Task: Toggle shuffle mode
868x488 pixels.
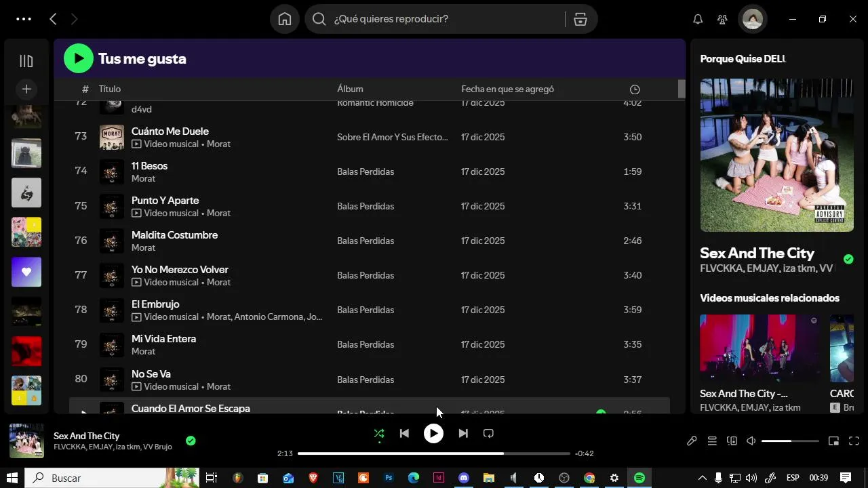Action: click(x=379, y=433)
